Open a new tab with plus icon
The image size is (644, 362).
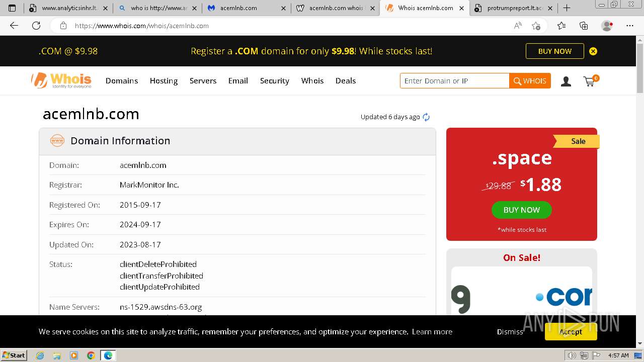(x=567, y=8)
